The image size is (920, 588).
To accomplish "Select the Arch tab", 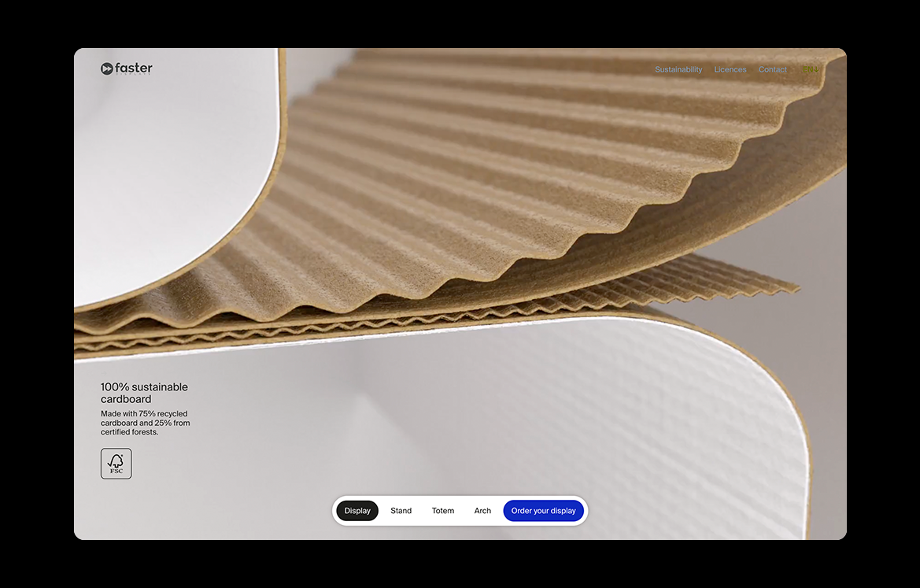I will pyautogui.click(x=482, y=511).
